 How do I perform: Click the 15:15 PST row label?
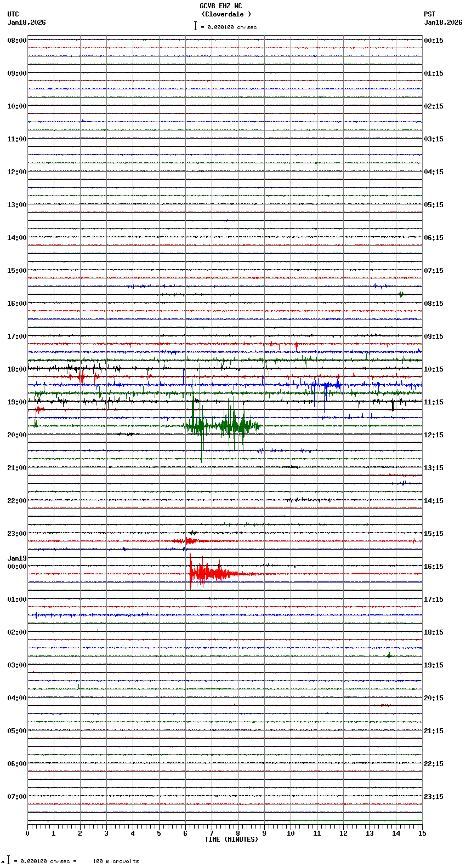[434, 534]
